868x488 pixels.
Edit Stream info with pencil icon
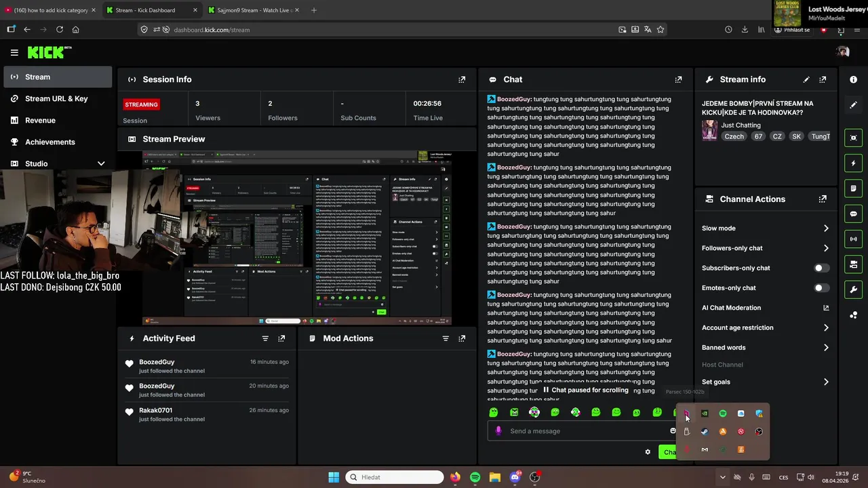pyautogui.click(x=806, y=79)
